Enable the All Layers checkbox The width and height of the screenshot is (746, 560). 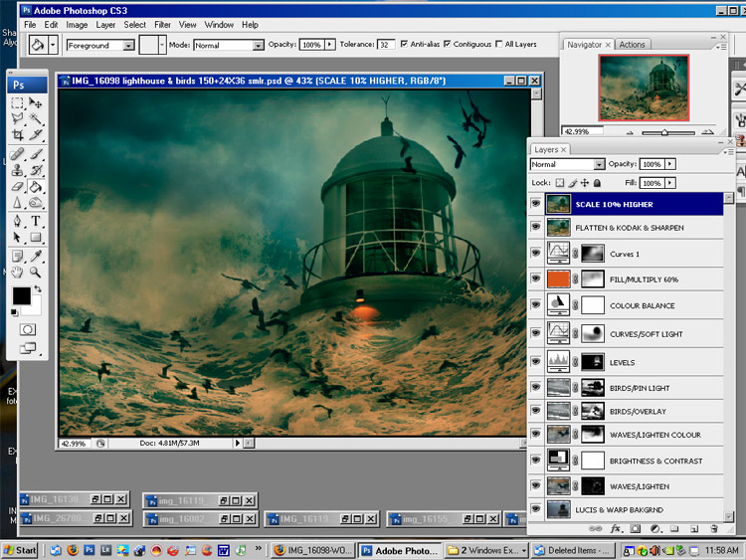tap(498, 45)
